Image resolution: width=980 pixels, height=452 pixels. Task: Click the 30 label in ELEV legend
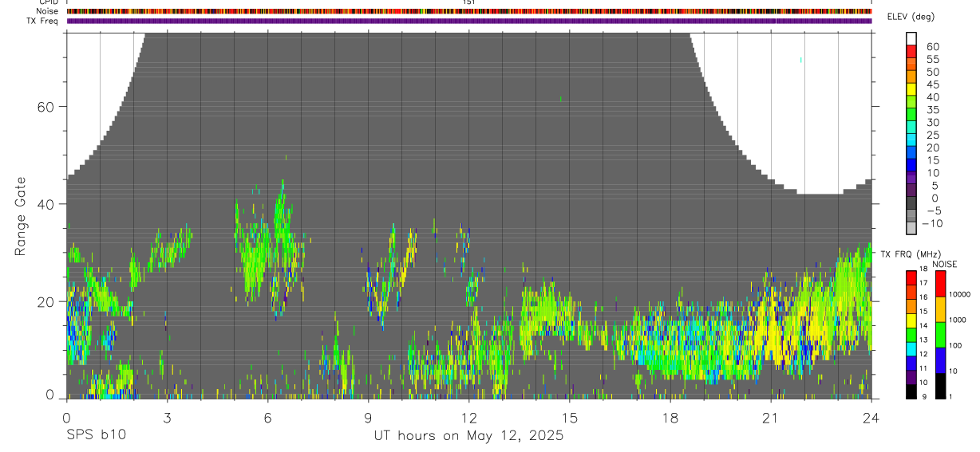[932, 123]
